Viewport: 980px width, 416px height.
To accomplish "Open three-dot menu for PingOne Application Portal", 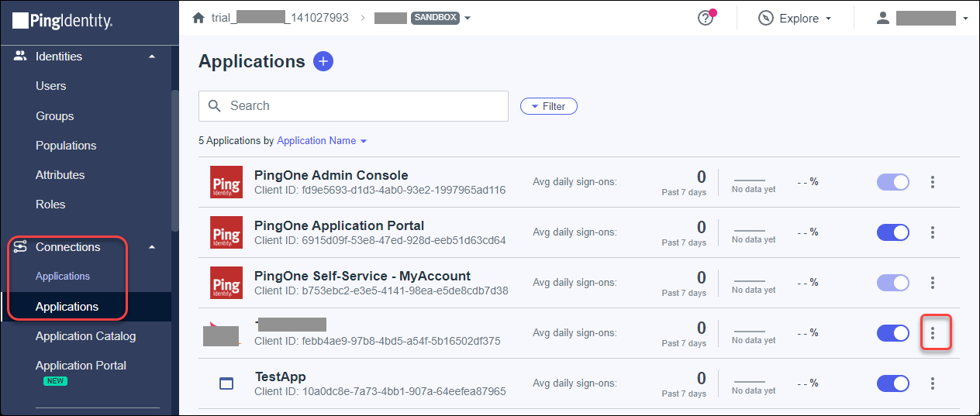I will pyautogui.click(x=933, y=232).
